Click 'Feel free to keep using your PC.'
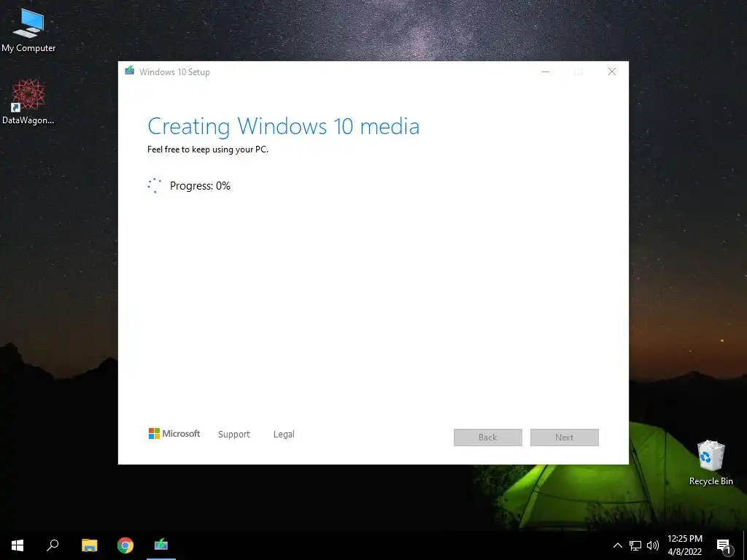This screenshot has height=560, width=747. (x=208, y=149)
